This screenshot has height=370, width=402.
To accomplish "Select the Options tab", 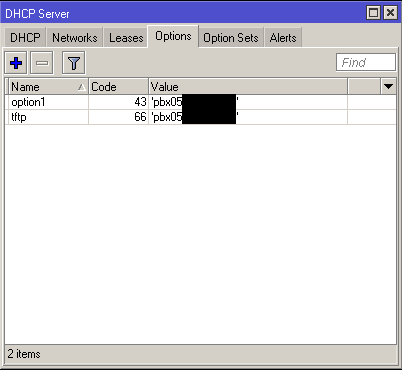I will tap(173, 36).
